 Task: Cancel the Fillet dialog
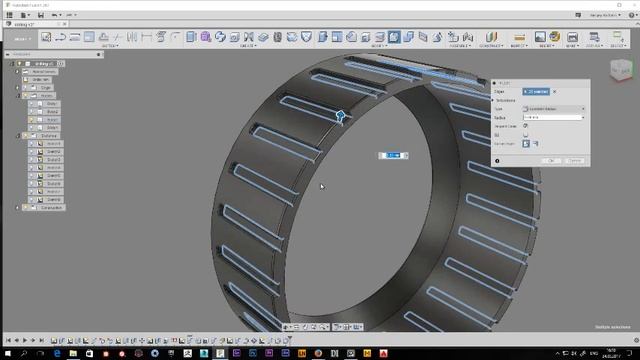pyautogui.click(x=575, y=161)
